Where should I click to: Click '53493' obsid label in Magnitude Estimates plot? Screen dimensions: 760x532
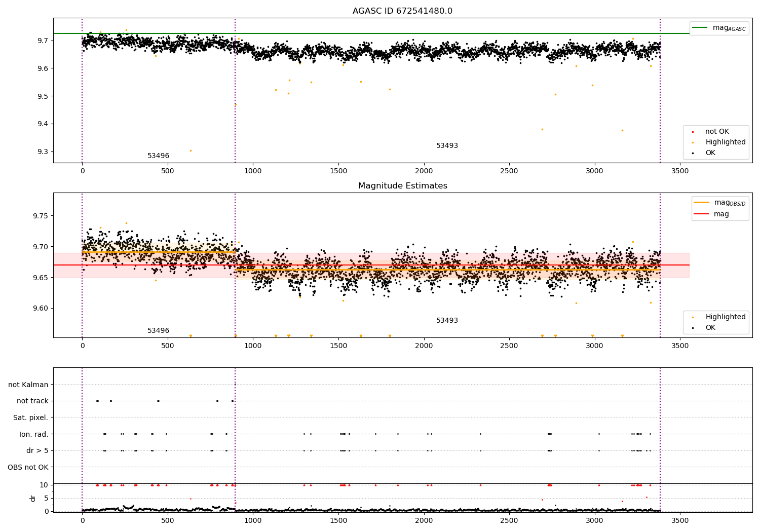(x=447, y=321)
